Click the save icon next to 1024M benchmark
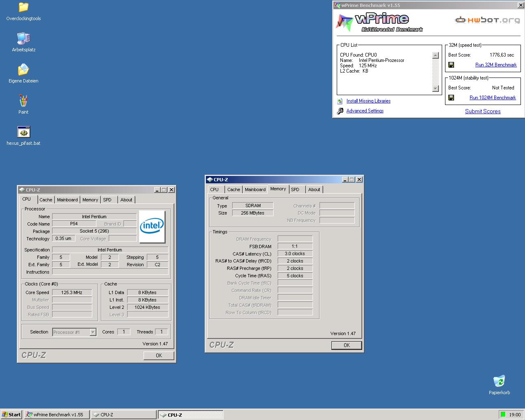 click(451, 98)
